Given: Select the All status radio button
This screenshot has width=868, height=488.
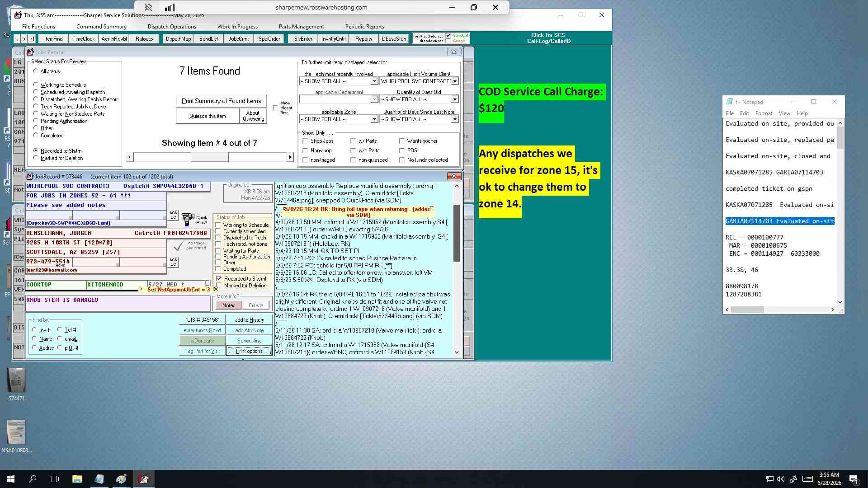Looking at the screenshot, I should tap(36, 71).
